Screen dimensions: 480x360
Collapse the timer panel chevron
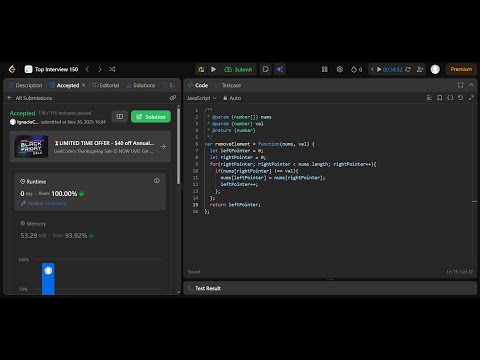(x=372, y=69)
